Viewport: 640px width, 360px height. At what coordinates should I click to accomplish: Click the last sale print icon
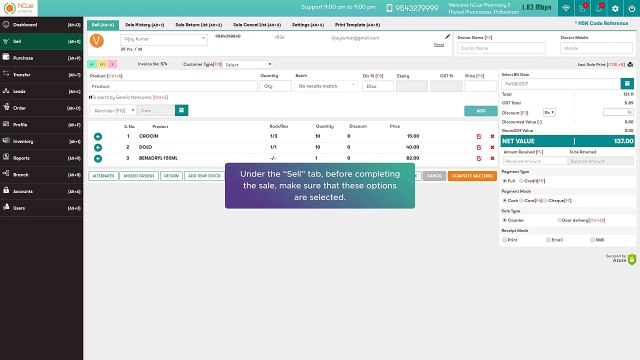[630, 64]
